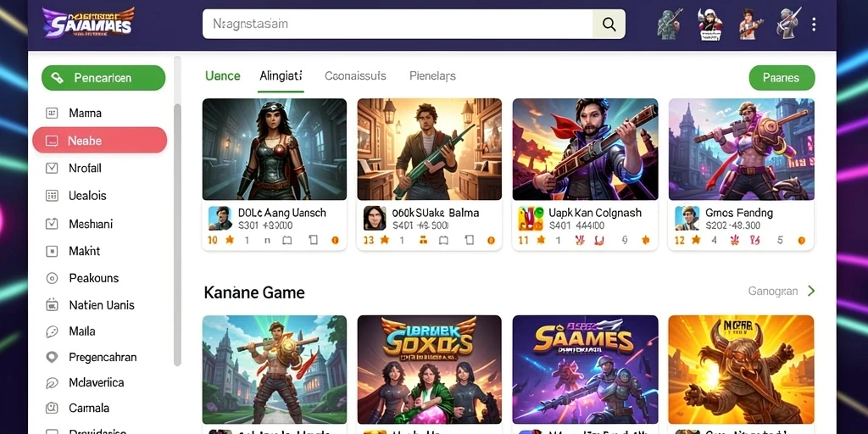Expand Kanane Game section with Ganogran arrow
The width and height of the screenshot is (868, 434).
point(811,292)
